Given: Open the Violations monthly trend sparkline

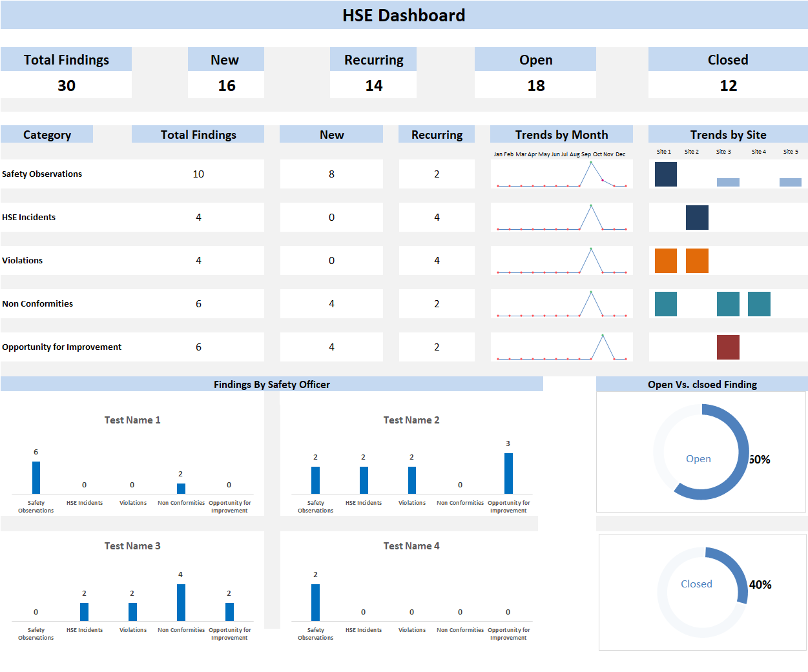Looking at the screenshot, I should 561,261.
